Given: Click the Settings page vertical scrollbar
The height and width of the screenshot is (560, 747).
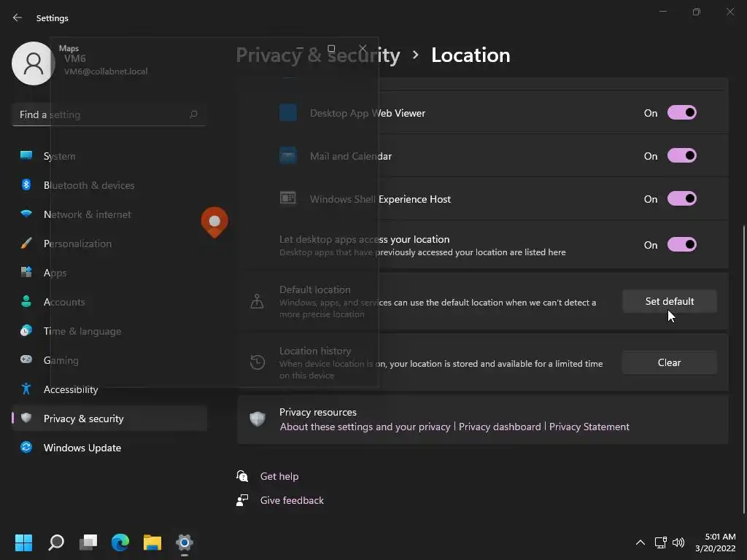Looking at the screenshot, I should pyautogui.click(x=743, y=369).
